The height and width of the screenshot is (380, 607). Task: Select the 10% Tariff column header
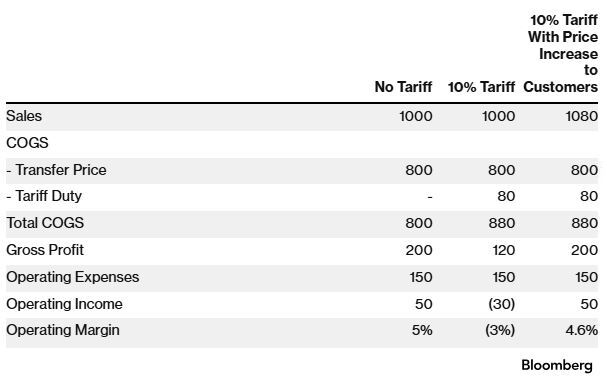481,87
